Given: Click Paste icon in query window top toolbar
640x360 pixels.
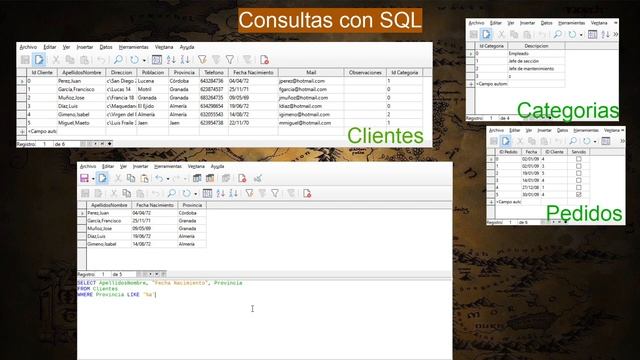Looking at the screenshot, I should pos(144,178).
